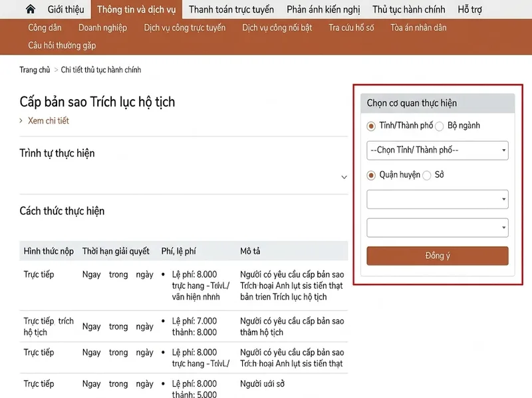Click the Đồng ý button
This screenshot has width=532, height=398.
click(438, 256)
